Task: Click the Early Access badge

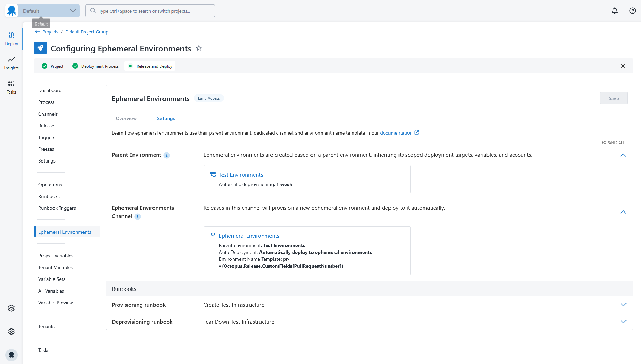Action: pos(209,98)
